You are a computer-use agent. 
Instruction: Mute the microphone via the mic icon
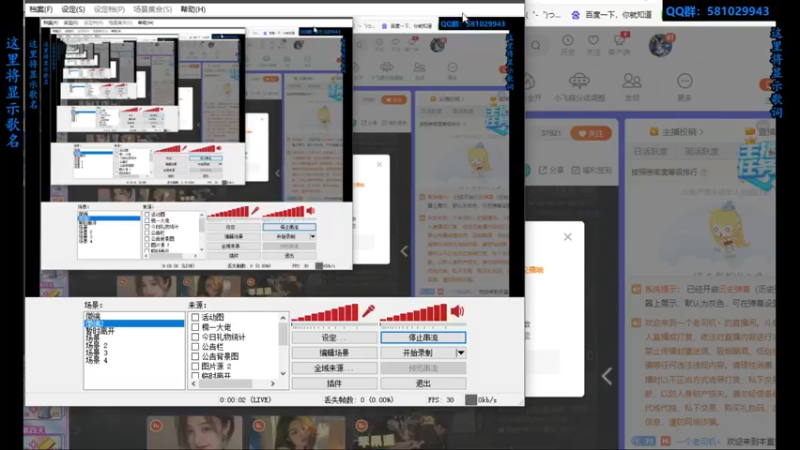pyautogui.click(x=368, y=311)
